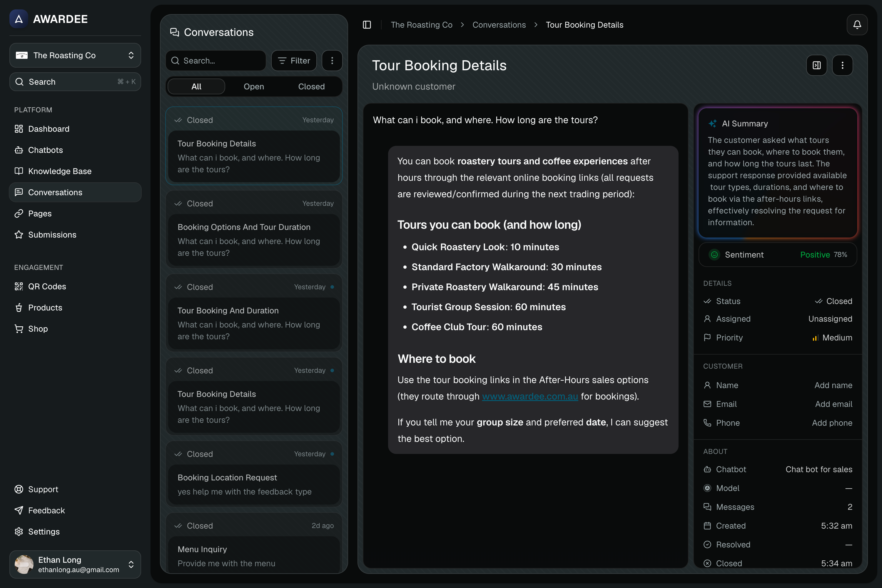Open the Menu Inquiry conversation
The height and width of the screenshot is (588, 882).
(254, 544)
